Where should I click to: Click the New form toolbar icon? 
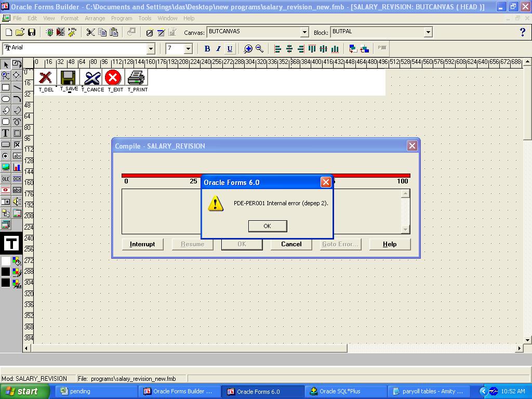click(x=9, y=32)
